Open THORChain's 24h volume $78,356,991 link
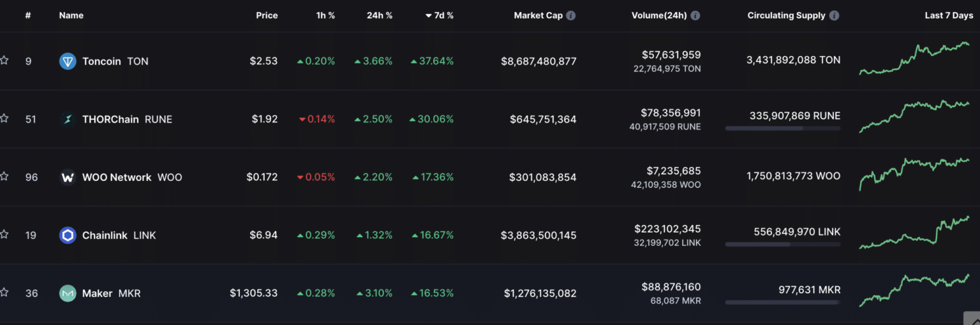Screen dimensions: 980x325 pyautogui.click(x=671, y=113)
